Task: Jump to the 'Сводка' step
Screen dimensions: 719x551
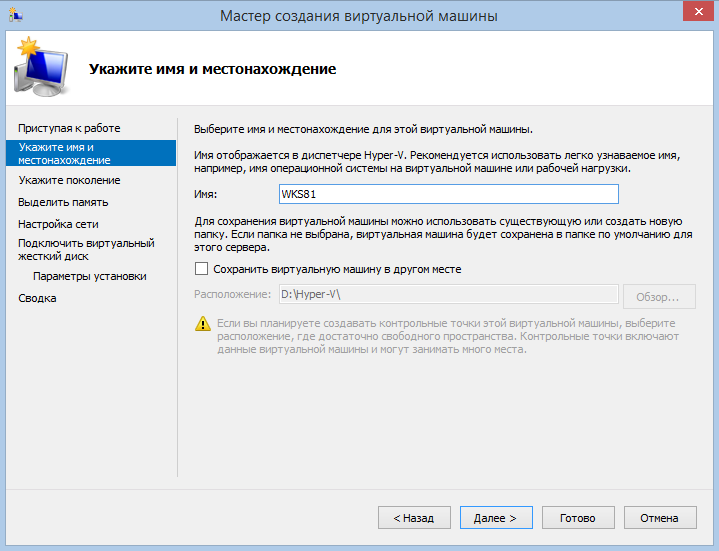Action: point(37,298)
